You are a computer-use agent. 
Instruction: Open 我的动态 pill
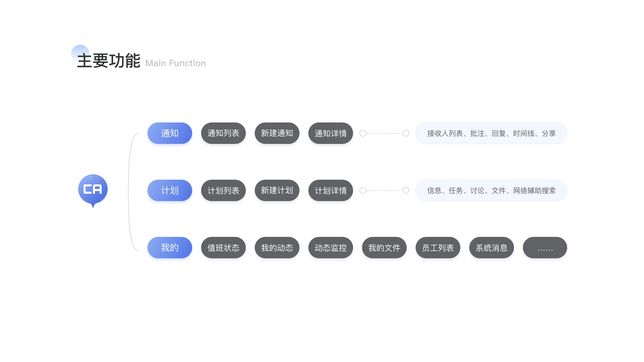[277, 248]
